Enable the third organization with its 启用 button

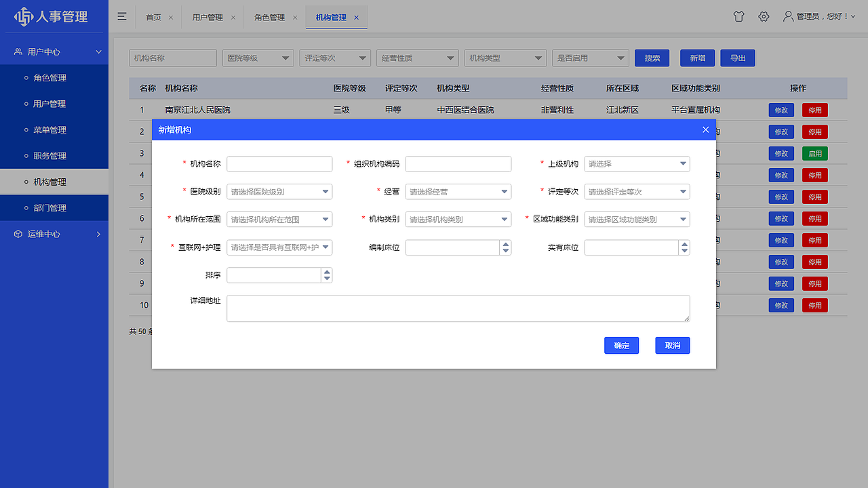814,153
